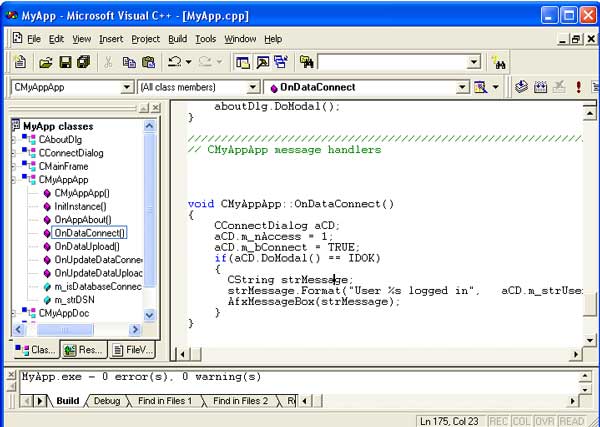Open the Redo history dropdown arrow
This screenshot has height=427, width=600.
pos(219,62)
